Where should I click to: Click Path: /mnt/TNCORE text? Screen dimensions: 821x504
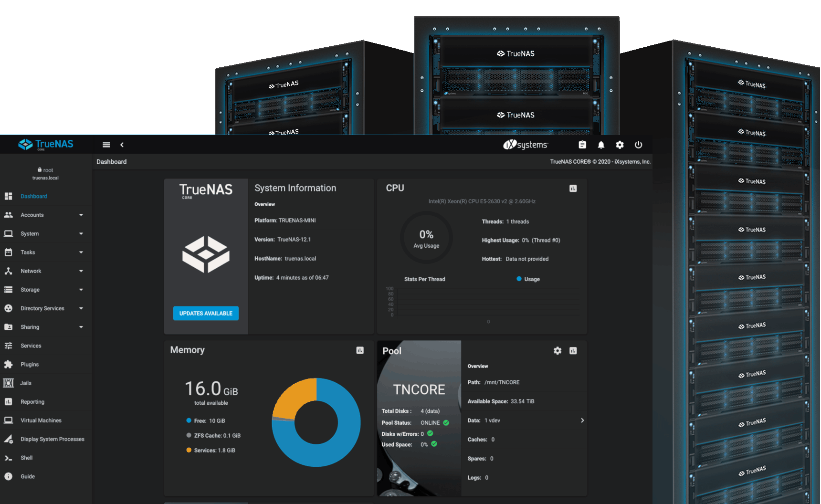pyautogui.click(x=494, y=382)
